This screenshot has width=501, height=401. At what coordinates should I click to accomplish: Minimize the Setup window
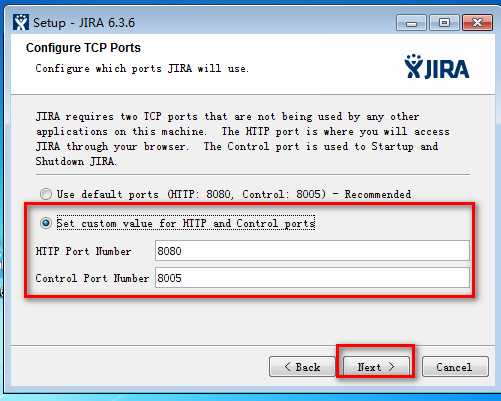point(411,23)
